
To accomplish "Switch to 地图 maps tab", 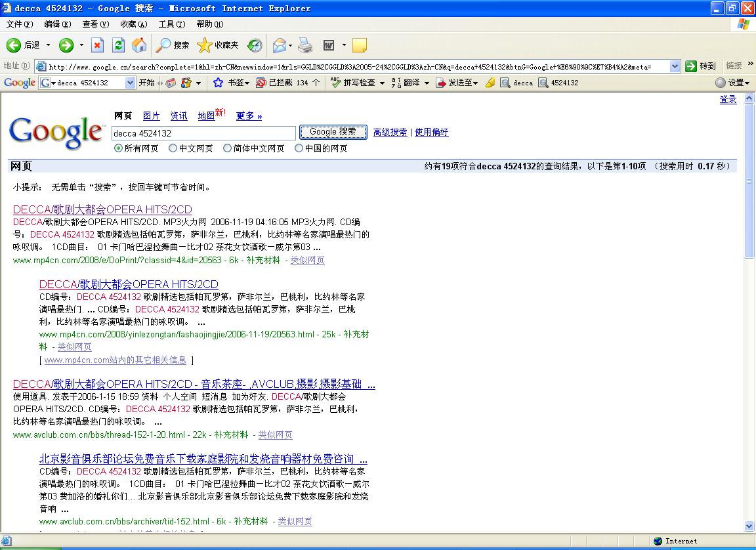I will point(206,116).
